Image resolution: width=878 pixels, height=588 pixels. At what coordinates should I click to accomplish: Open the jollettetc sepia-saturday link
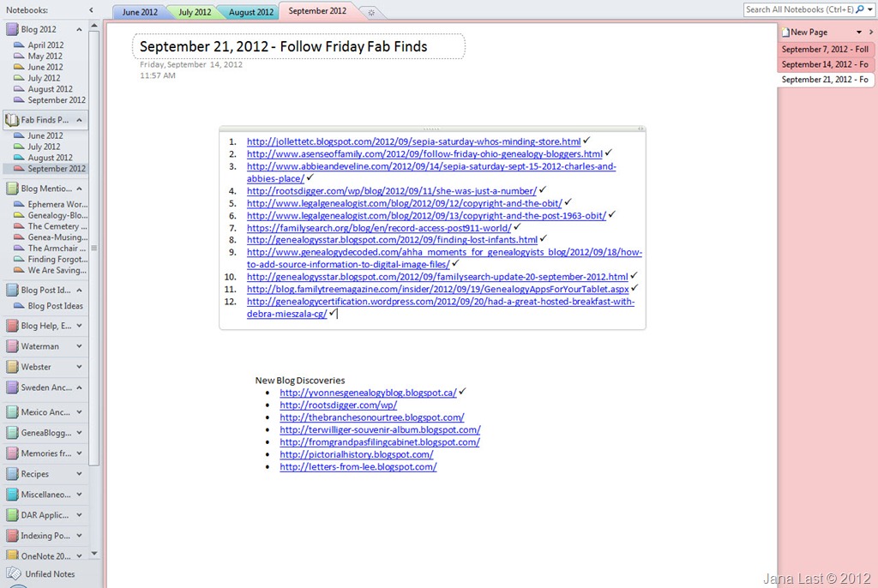(x=414, y=141)
